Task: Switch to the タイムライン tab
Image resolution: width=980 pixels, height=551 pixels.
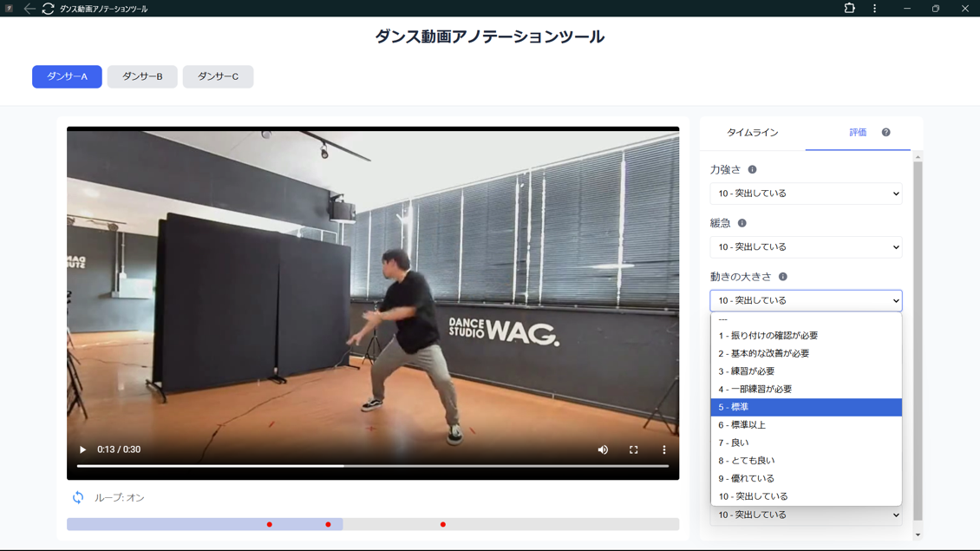Action: pyautogui.click(x=755, y=132)
